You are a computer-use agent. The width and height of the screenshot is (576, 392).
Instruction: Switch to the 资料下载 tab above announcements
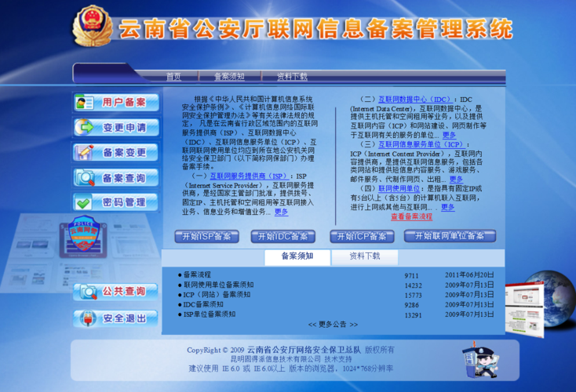365,257
